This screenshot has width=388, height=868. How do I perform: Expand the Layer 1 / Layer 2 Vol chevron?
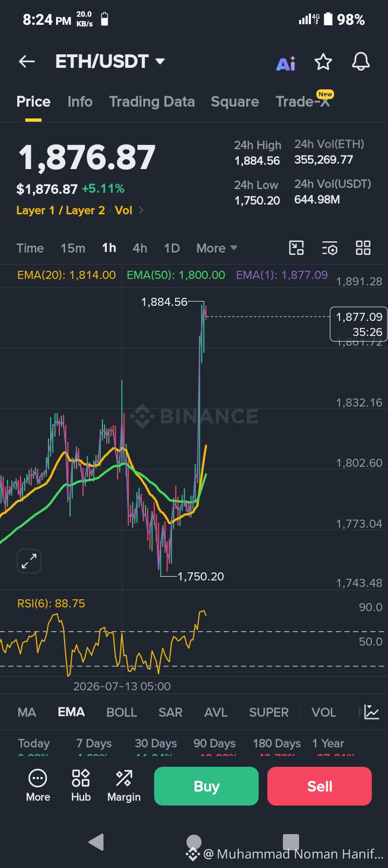coord(141,210)
